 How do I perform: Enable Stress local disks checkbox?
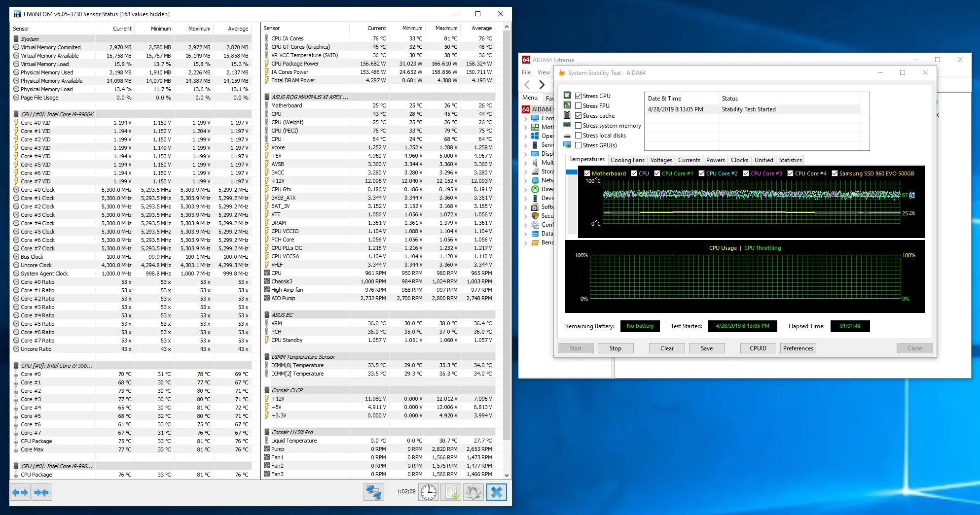click(x=579, y=135)
